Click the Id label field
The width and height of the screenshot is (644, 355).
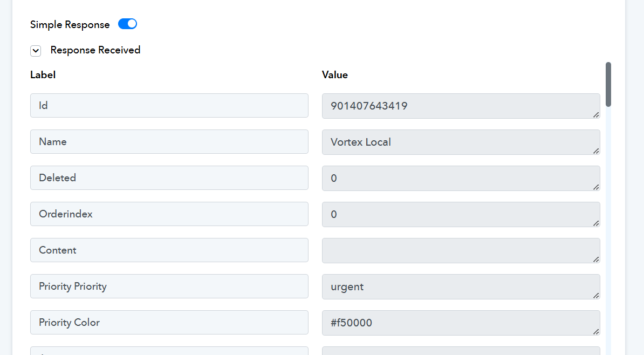point(169,106)
